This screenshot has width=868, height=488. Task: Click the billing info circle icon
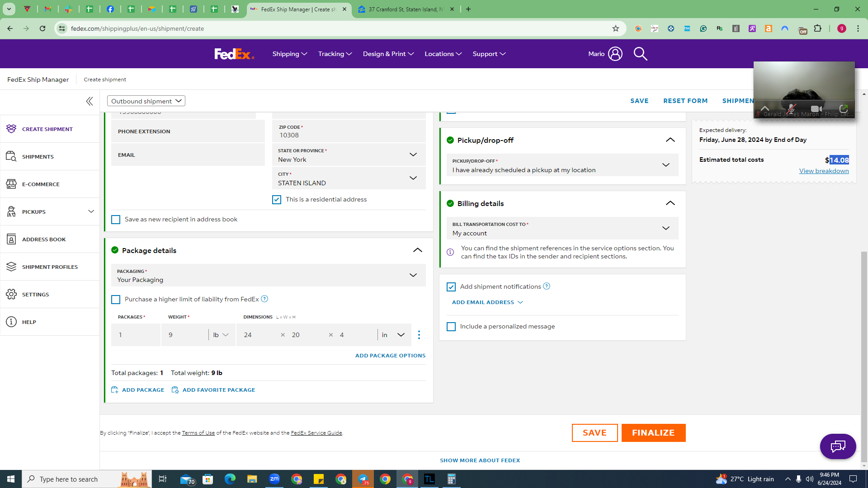450,252
